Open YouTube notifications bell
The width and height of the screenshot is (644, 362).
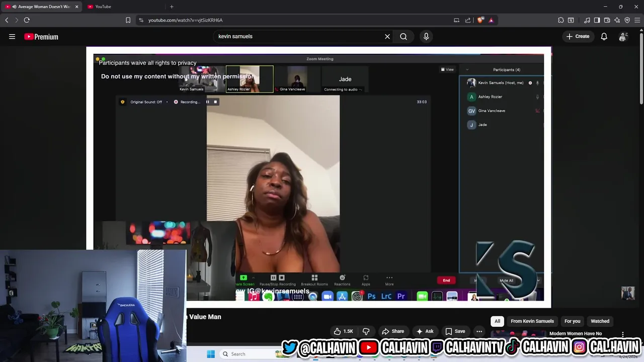pos(604,36)
